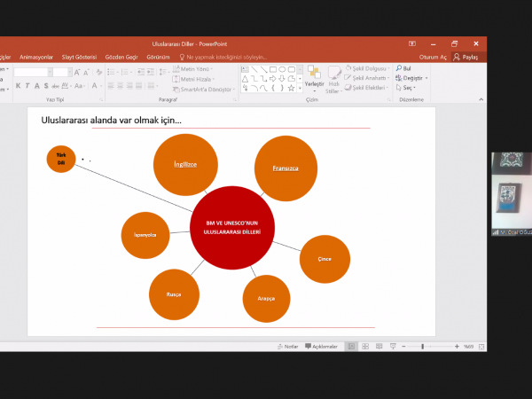Open Gözden Geçir ribbon tab

click(x=121, y=57)
